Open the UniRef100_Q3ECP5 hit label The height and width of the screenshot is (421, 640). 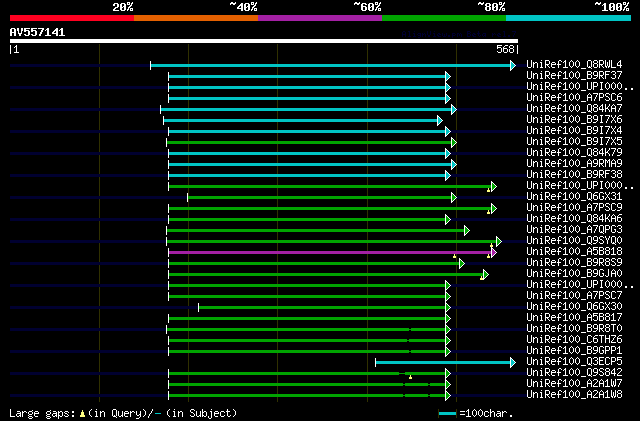pos(574,362)
